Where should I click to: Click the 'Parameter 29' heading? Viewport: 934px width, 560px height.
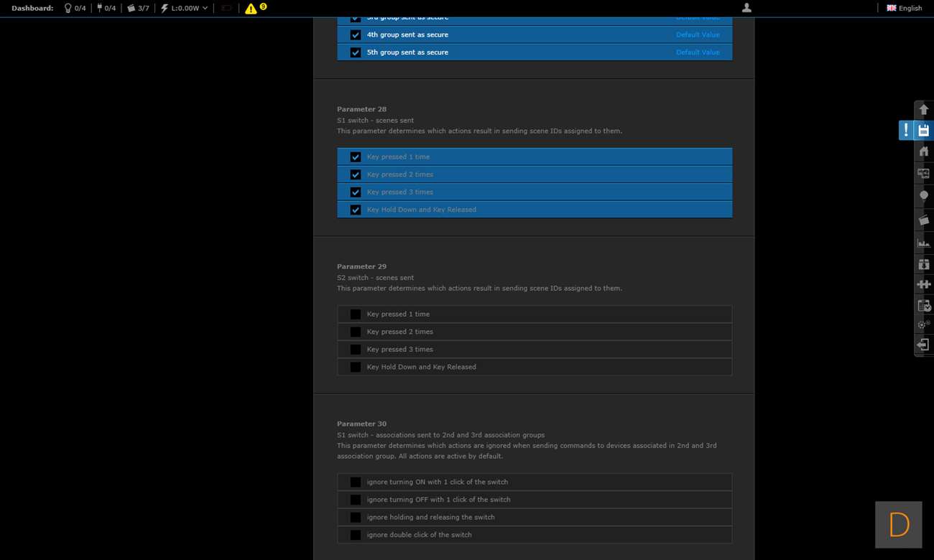(361, 266)
